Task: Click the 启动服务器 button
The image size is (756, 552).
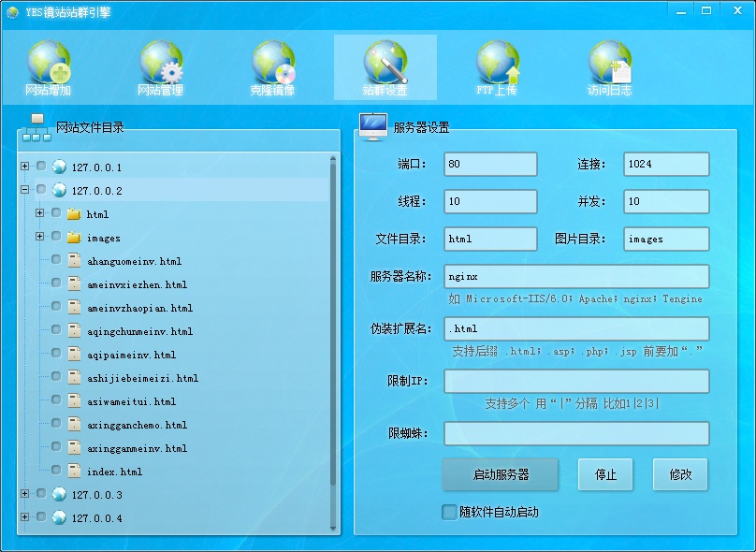Action: [501, 474]
